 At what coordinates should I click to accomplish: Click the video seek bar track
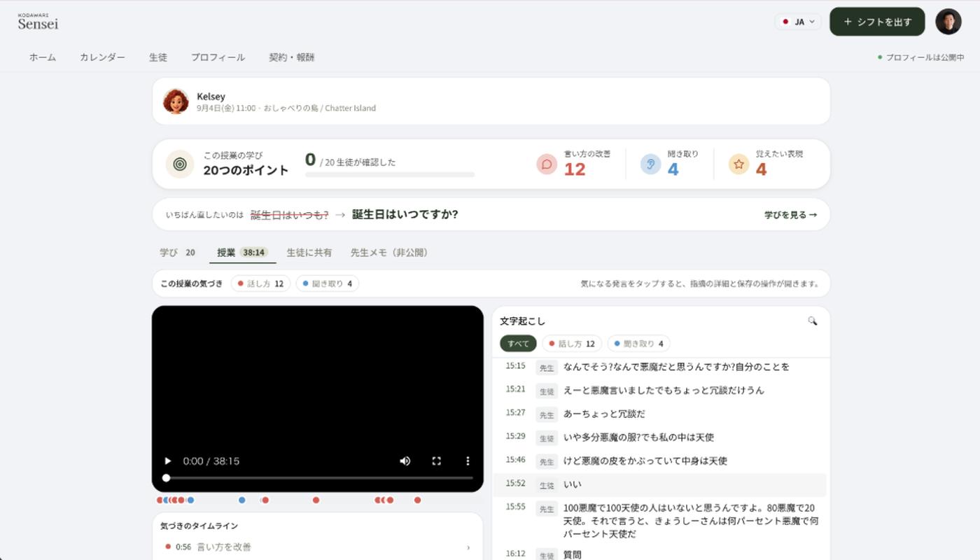319,478
